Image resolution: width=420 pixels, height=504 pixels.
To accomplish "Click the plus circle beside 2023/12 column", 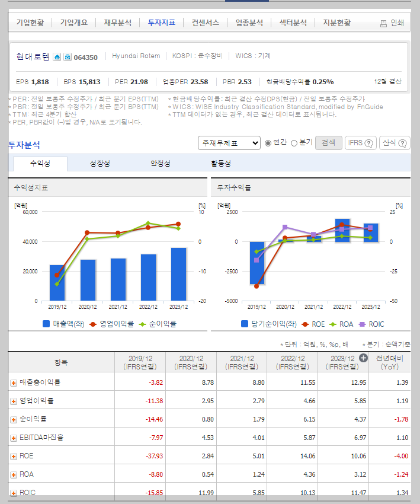I will coord(363,358).
